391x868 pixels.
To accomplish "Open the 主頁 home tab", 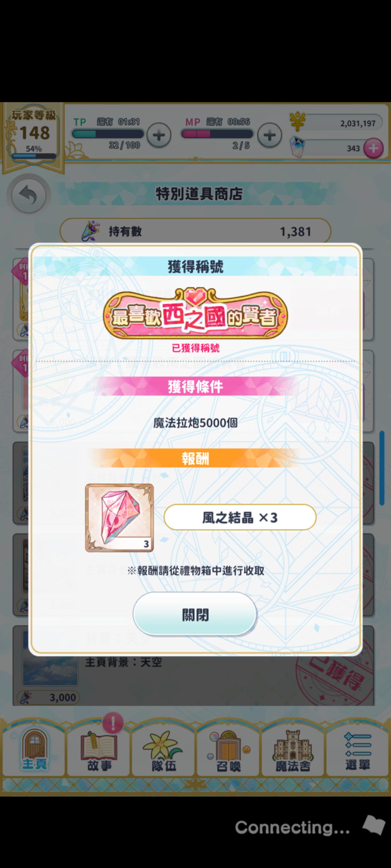I will pos(34,749).
